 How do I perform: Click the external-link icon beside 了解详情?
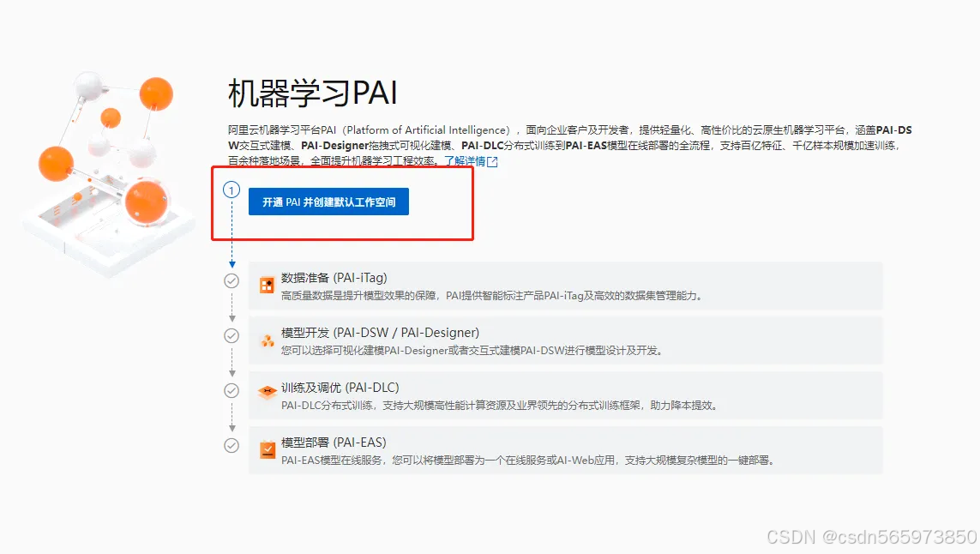coord(490,162)
